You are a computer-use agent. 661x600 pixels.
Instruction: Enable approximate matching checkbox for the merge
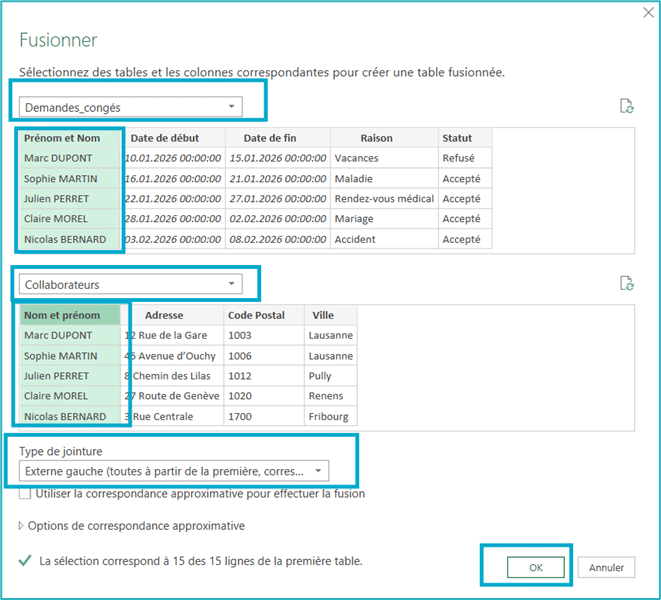[x=25, y=493]
